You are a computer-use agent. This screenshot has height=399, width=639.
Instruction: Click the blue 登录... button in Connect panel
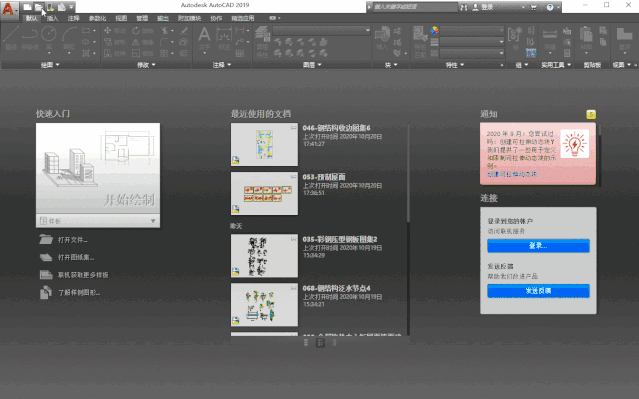pos(538,246)
